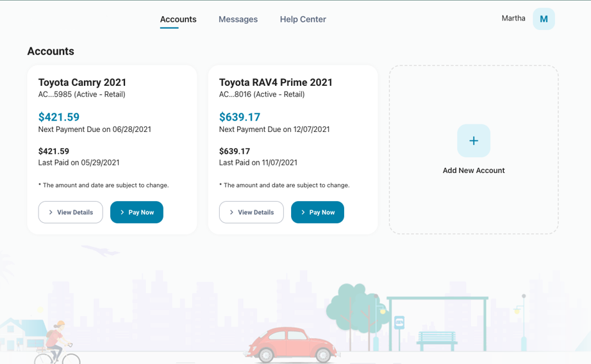Click chevron icon in Camry View Details
This screenshot has width=591, height=364.
coord(51,212)
